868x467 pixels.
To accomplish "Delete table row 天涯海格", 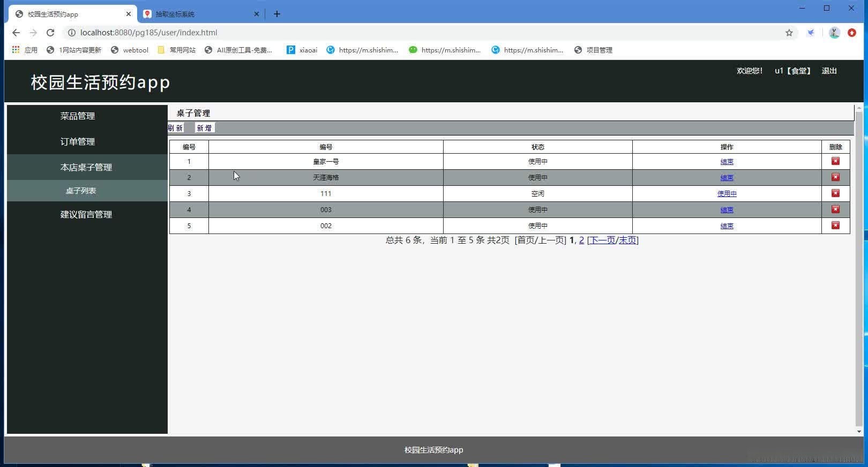I will (x=835, y=177).
